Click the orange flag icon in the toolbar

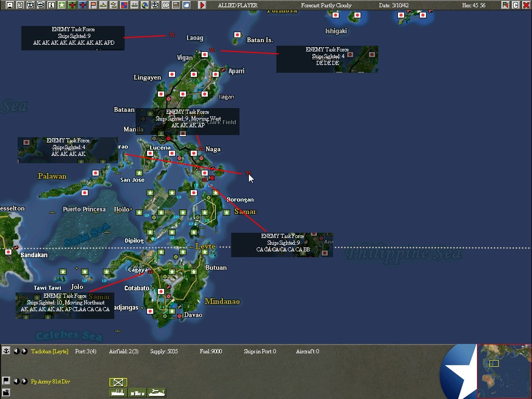coord(92,5)
